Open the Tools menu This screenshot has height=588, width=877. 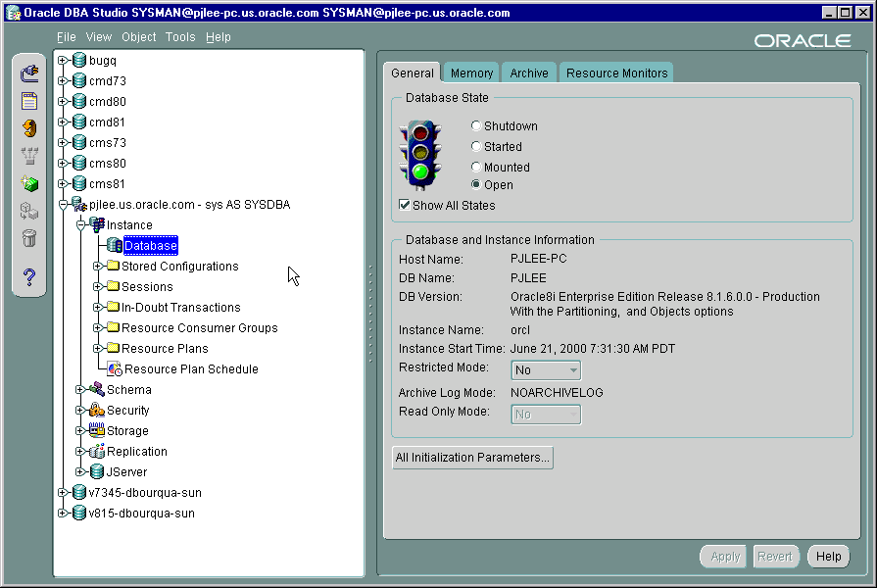(180, 37)
